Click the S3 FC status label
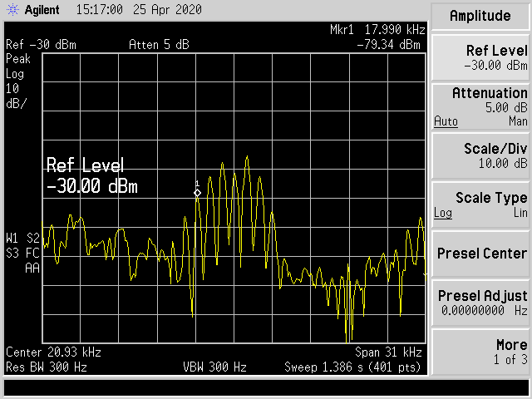The height and width of the screenshot is (399, 532). click(x=23, y=253)
